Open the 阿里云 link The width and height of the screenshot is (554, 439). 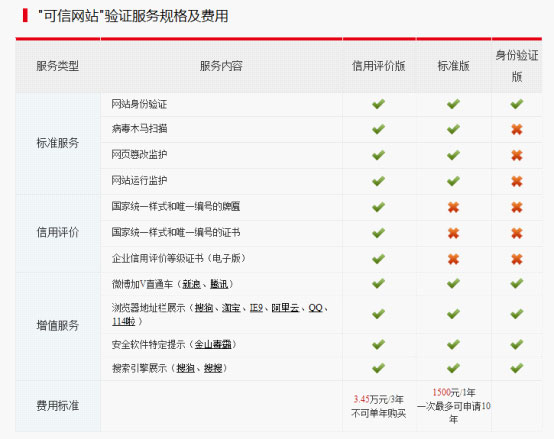coord(285,308)
